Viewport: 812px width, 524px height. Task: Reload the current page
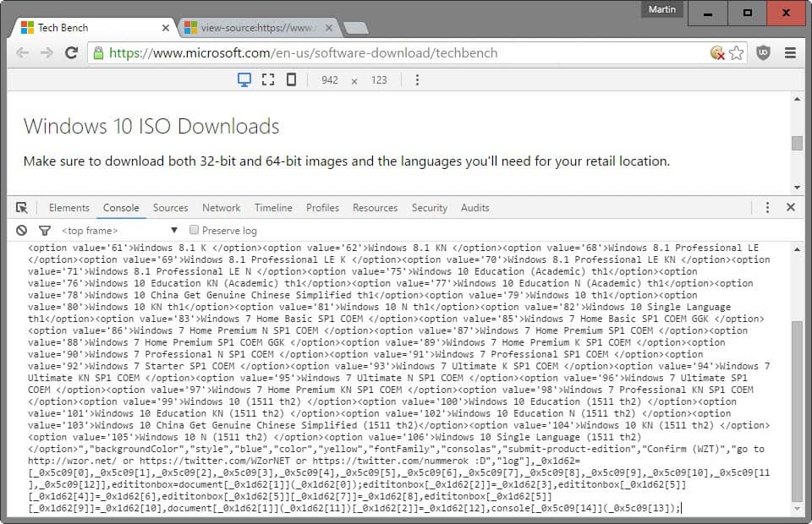point(71,52)
